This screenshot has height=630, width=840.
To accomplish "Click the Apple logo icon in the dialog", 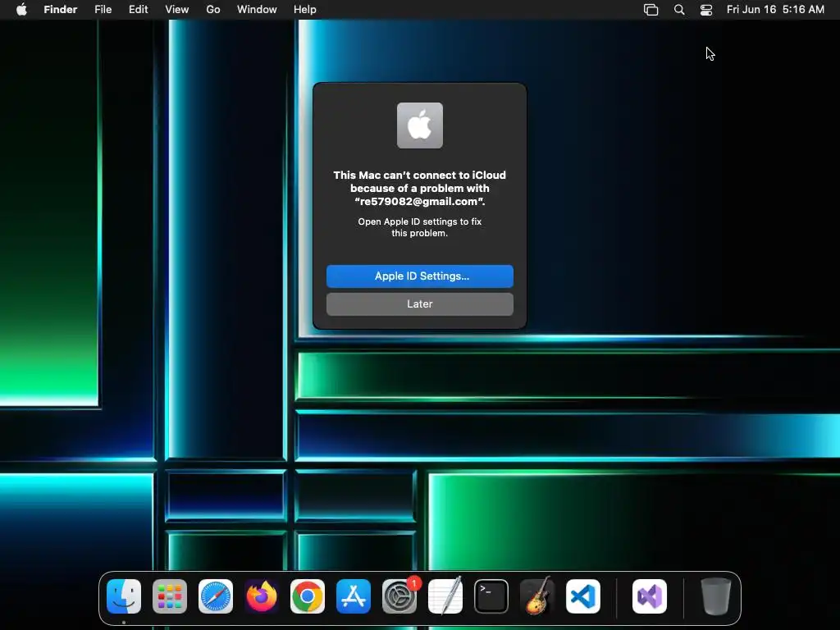I will 420,126.
